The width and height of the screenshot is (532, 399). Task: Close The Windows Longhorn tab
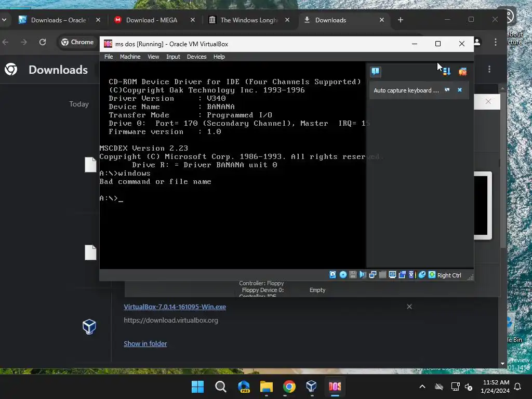pos(287,20)
